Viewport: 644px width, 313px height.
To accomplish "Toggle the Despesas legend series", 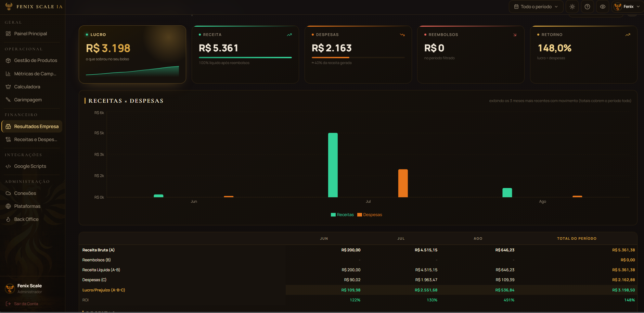I will tap(370, 215).
